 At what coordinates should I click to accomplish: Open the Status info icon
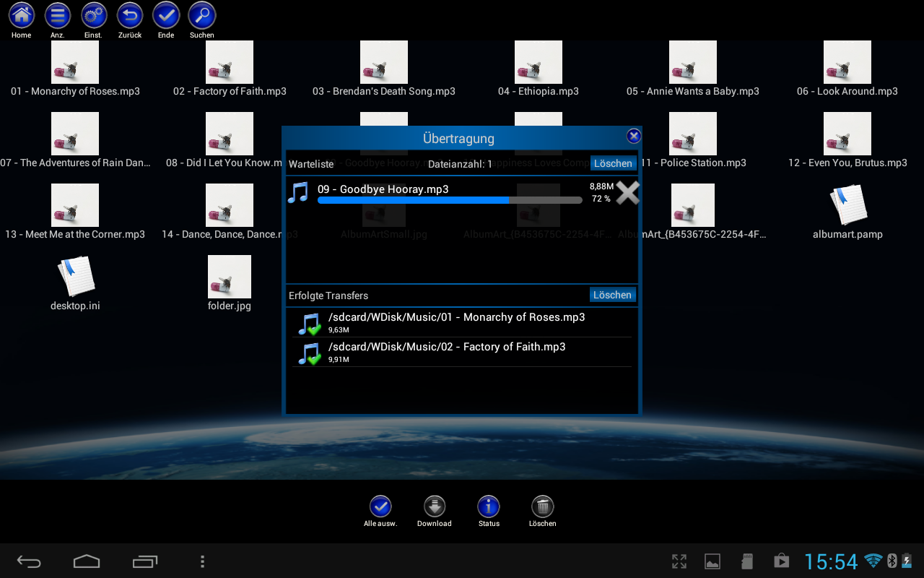[489, 506]
